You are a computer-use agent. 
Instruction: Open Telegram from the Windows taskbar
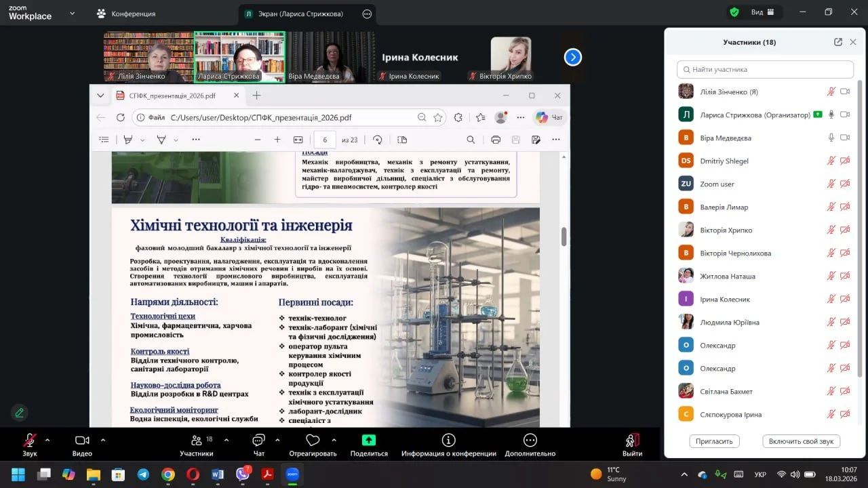coord(143,474)
